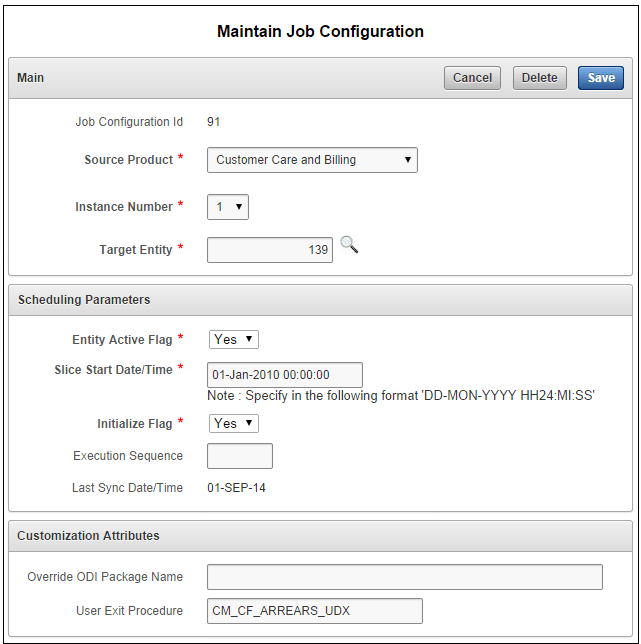Image resolution: width=641 pixels, height=644 pixels.
Task: Click the User Exit Procedure label
Action: point(129,611)
